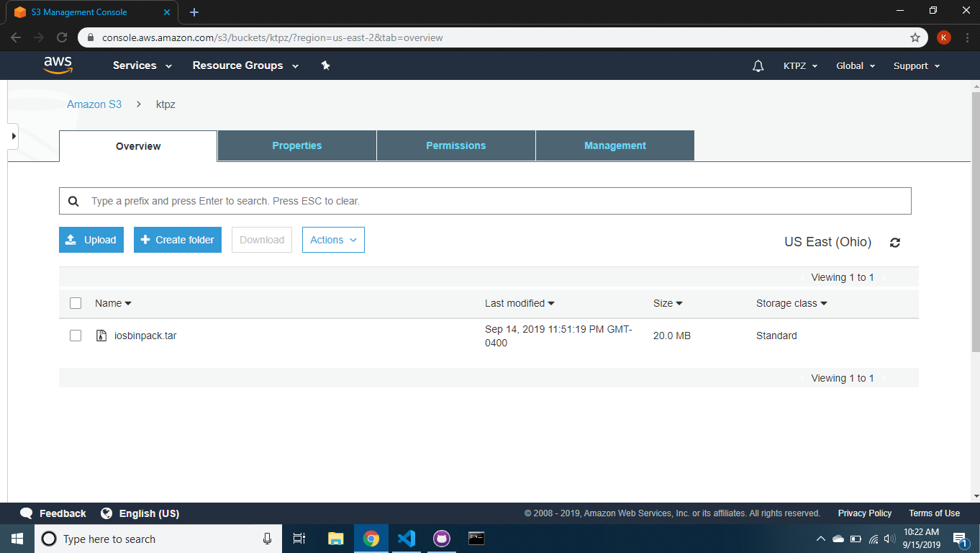
Task: Click the search magnifier icon
Action: 73,202
